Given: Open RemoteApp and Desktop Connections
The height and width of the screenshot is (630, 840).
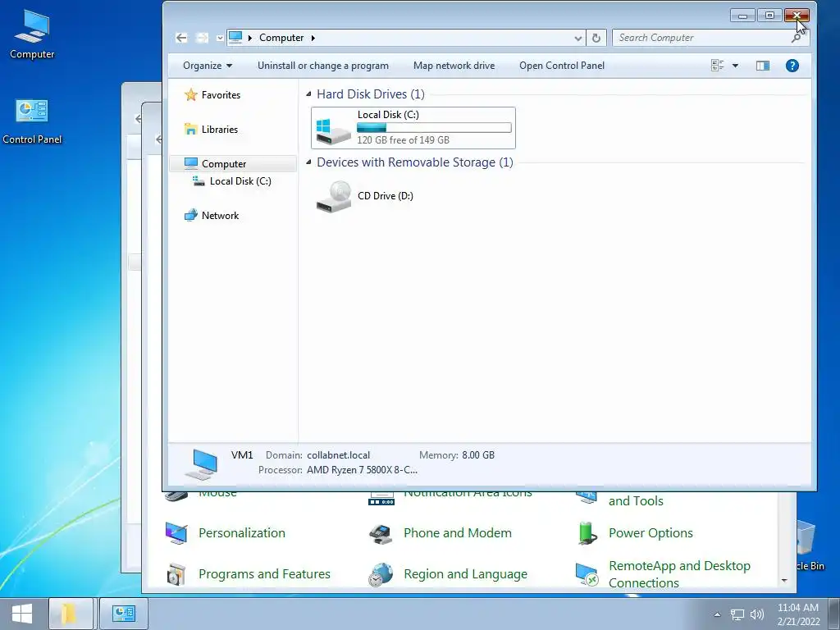Looking at the screenshot, I should click(x=679, y=573).
